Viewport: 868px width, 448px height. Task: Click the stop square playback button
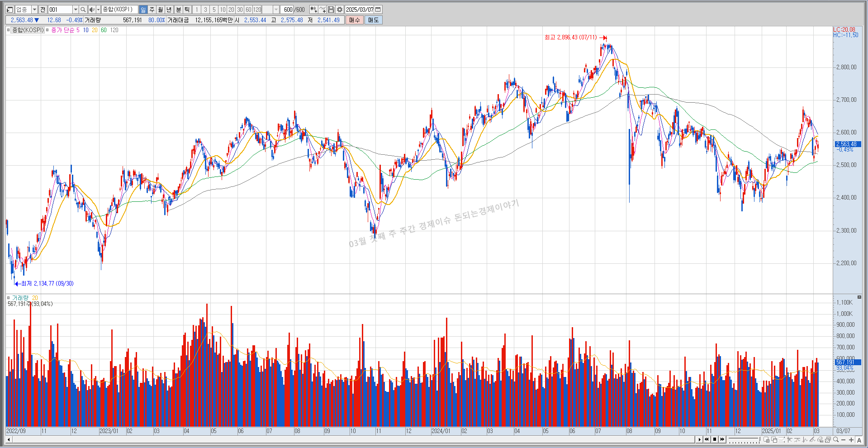click(x=715, y=439)
